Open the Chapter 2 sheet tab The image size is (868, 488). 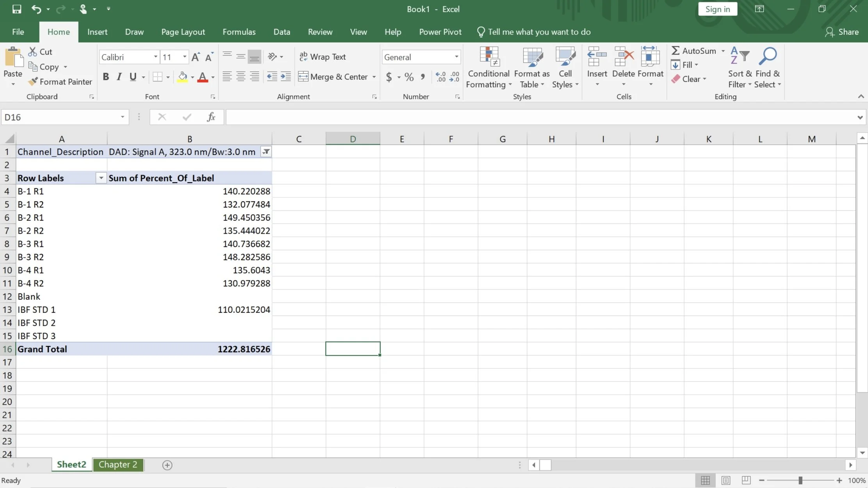[118, 465]
